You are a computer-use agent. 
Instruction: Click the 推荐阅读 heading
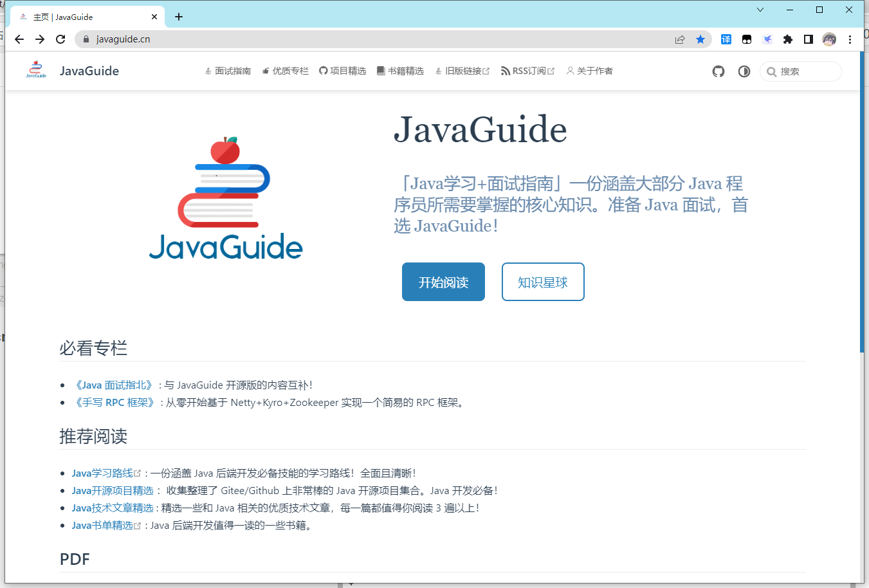point(93,436)
